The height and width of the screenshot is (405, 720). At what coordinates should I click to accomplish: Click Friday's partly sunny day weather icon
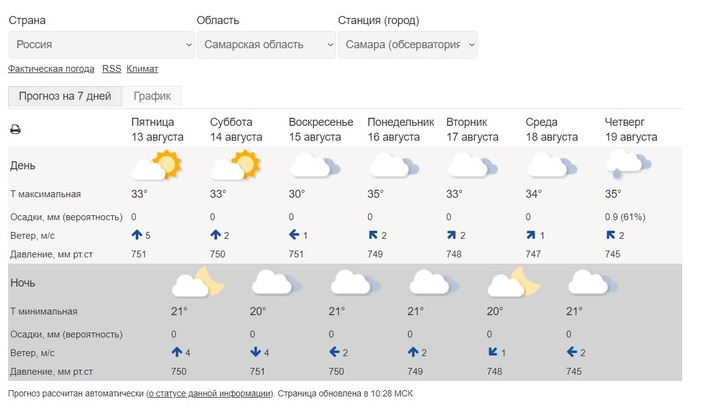157,165
